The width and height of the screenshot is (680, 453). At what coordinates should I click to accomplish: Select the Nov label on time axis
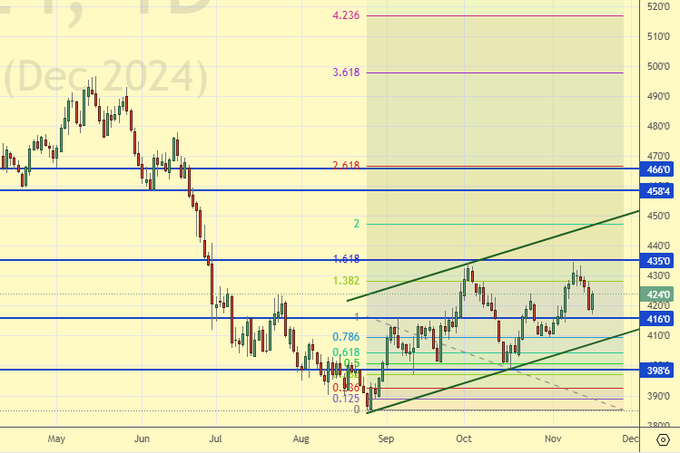(x=549, y=438)
